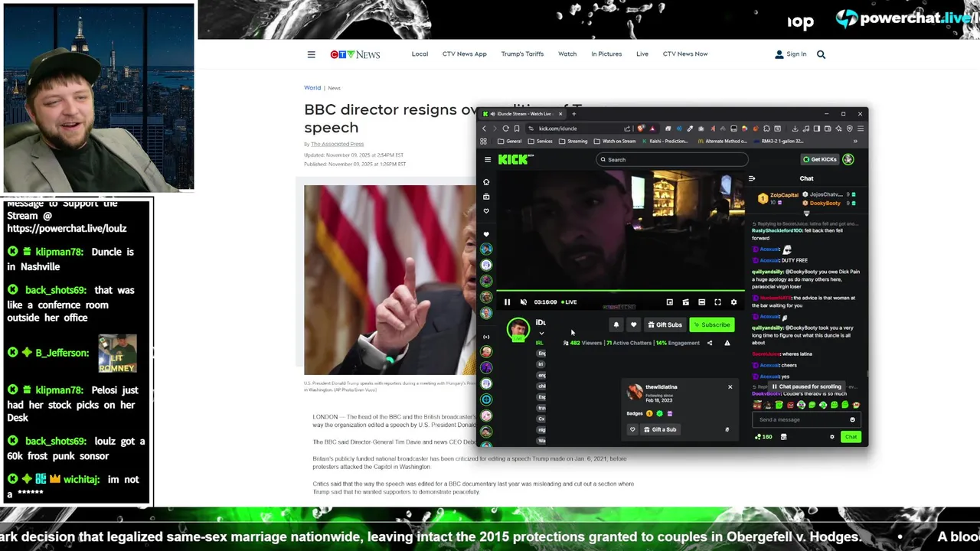Open Kick player settings gear
This screenshot has width=980, height=551.
(733, 302)
